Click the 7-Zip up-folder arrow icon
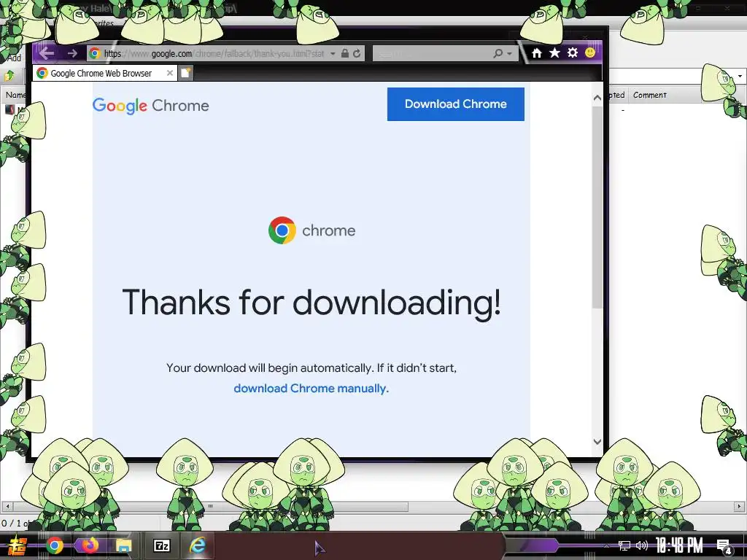The width and height of the screenshot is (747, 560). [9, 75]
